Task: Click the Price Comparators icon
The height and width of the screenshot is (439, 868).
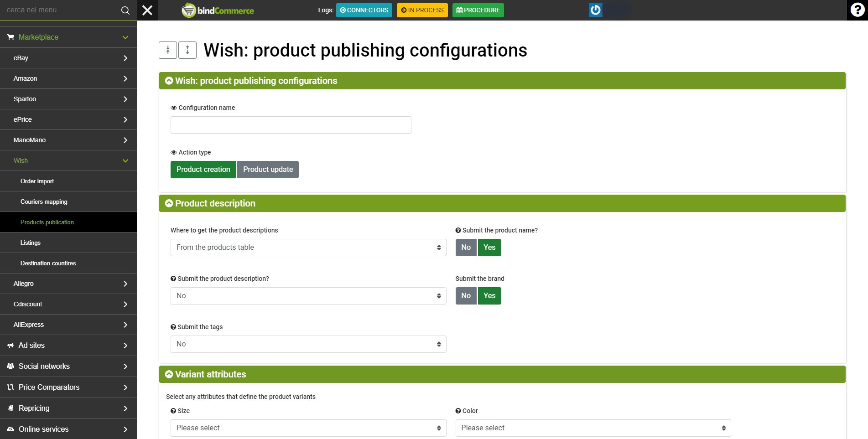Action: pyautogui.click(x=10, y=387)
